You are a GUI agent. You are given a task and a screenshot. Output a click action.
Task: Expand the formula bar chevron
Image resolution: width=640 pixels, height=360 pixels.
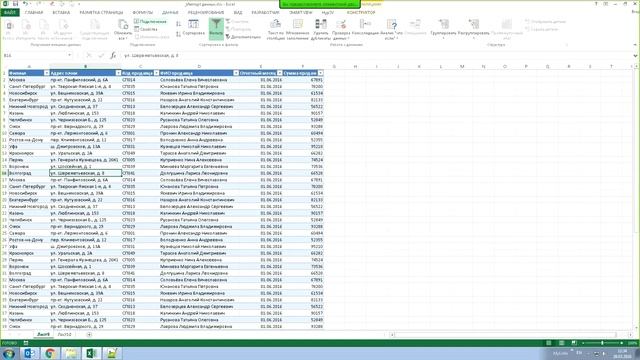(x=635, y=56)
